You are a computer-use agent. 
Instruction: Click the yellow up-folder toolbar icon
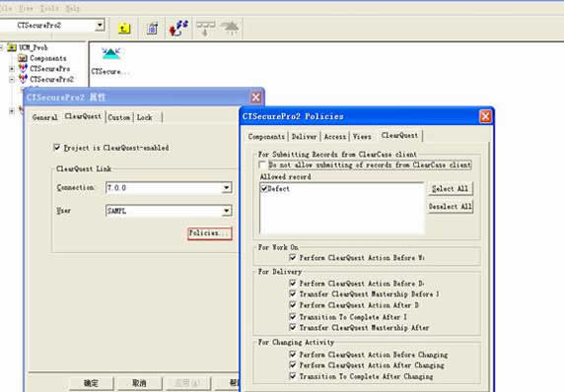[124, 28]
